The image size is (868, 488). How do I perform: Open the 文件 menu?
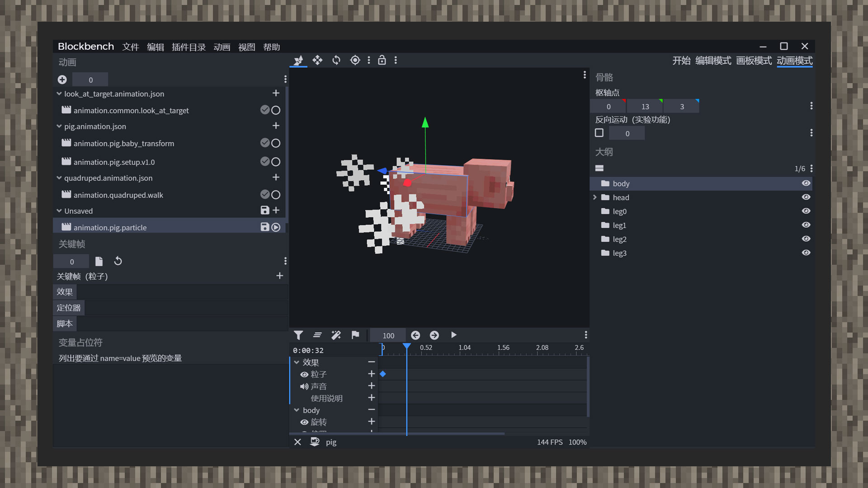pyautogui.click(x=131, y=47)
